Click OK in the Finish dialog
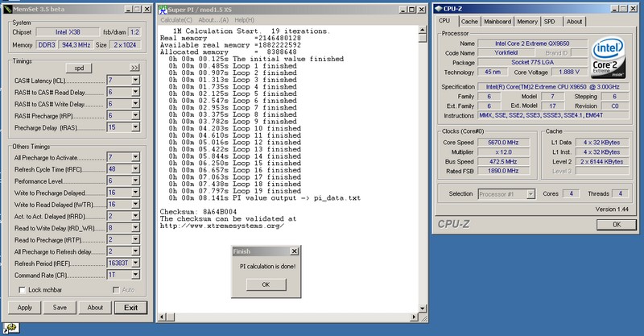644x336 pixels. 266,284
